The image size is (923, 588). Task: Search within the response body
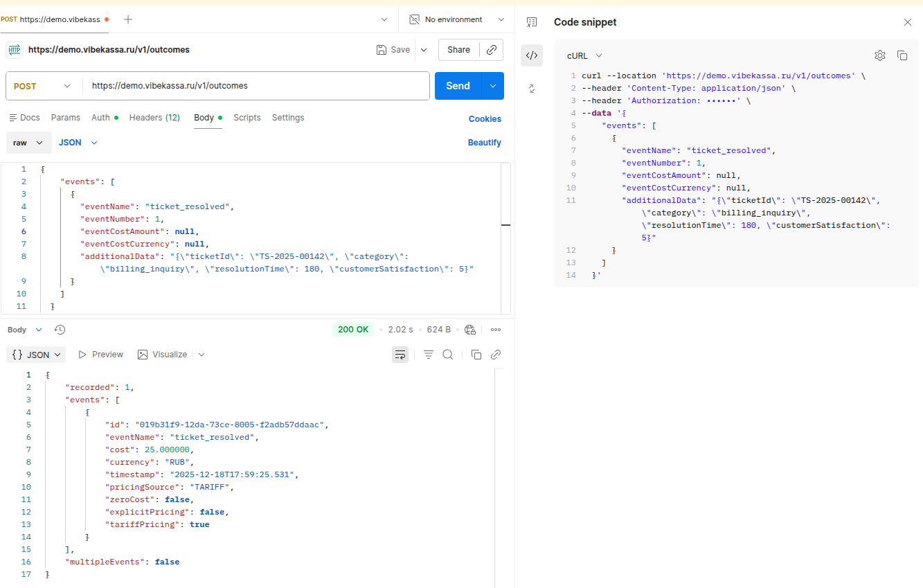click(448, 355)
